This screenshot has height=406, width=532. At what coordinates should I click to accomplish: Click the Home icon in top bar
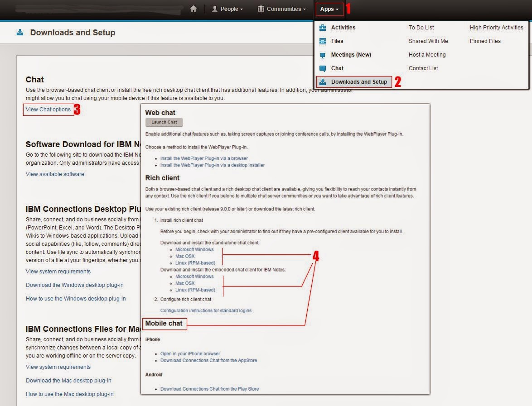(193, 9)
